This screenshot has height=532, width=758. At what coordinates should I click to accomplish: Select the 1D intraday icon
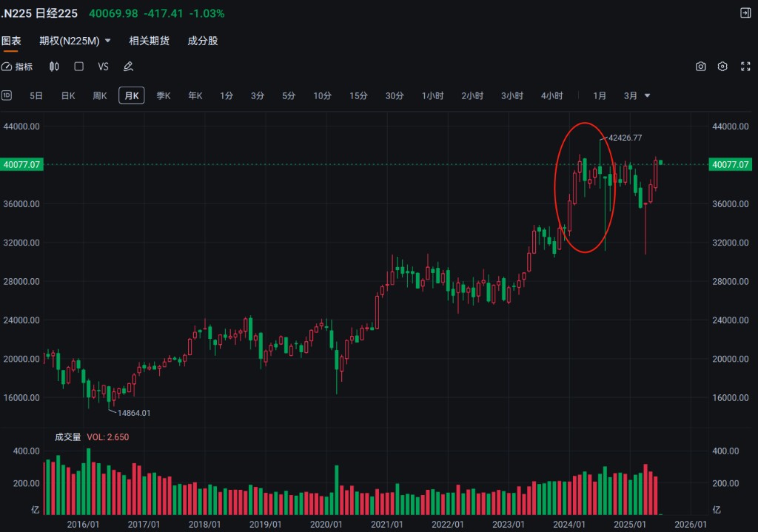[x=6, y=95]
